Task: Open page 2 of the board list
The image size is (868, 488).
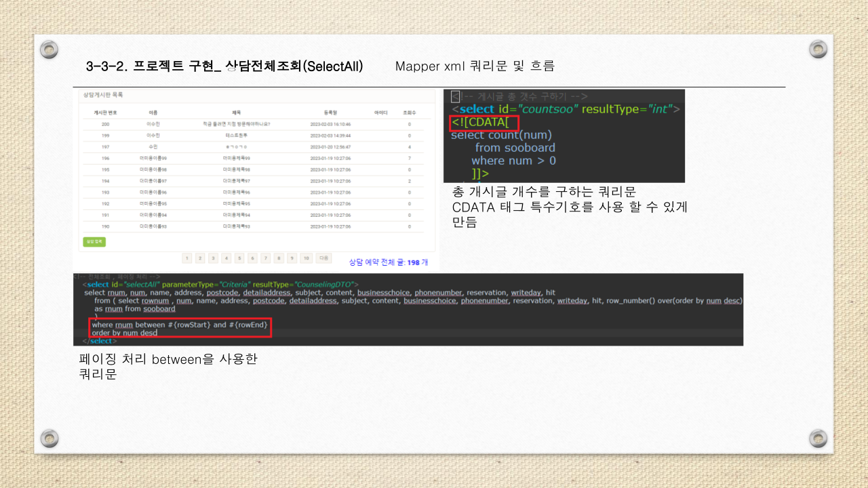Action: (200, 258)
